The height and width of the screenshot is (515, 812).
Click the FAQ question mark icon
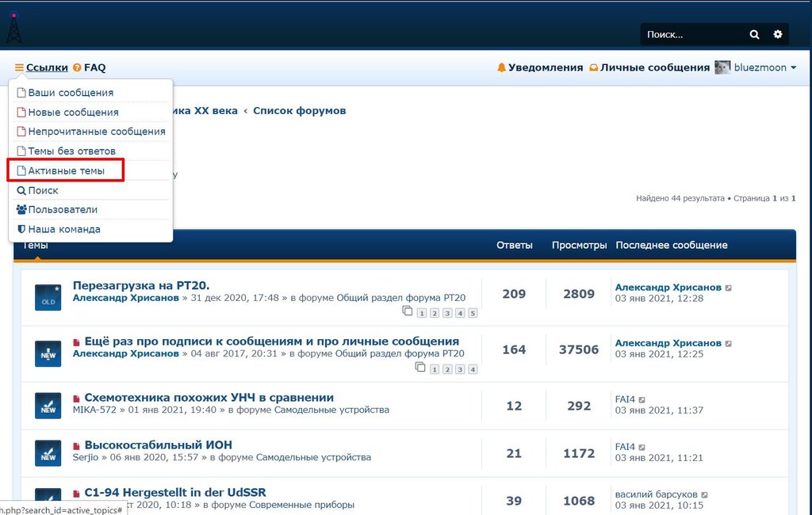pos(77,67)
